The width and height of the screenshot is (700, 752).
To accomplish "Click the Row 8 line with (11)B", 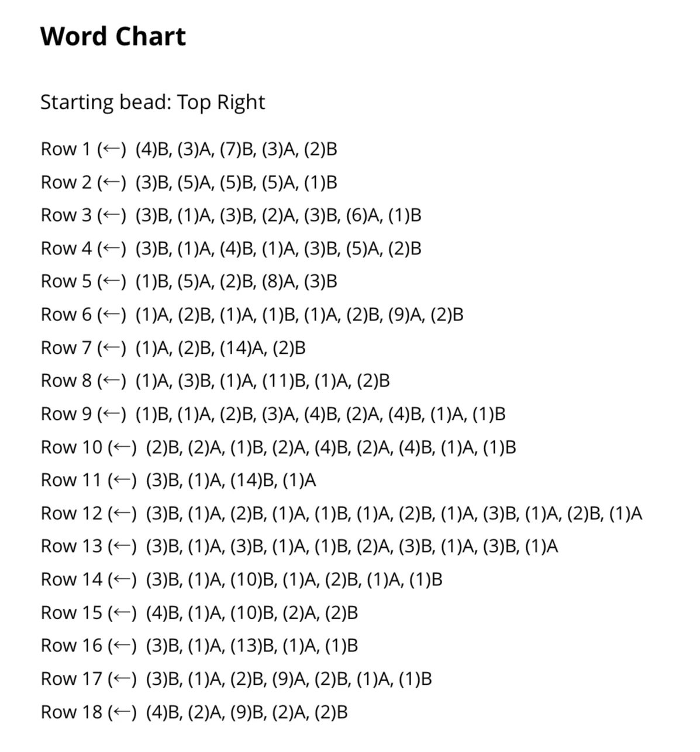I will click(x=215, y=381).
